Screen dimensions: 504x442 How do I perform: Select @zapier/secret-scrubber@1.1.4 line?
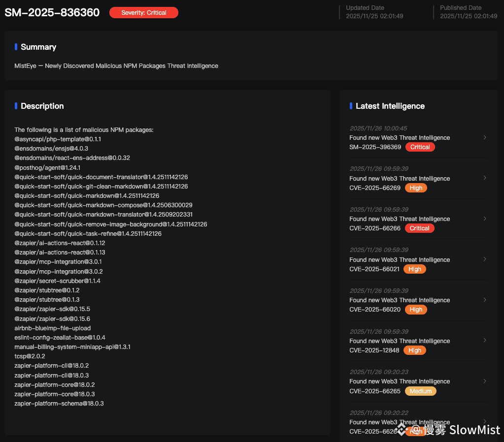(58, 281)
